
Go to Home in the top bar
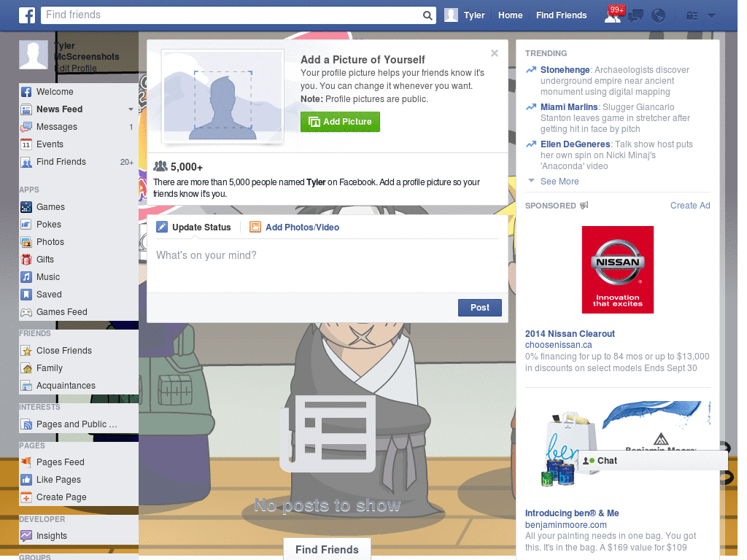point(510,15)
